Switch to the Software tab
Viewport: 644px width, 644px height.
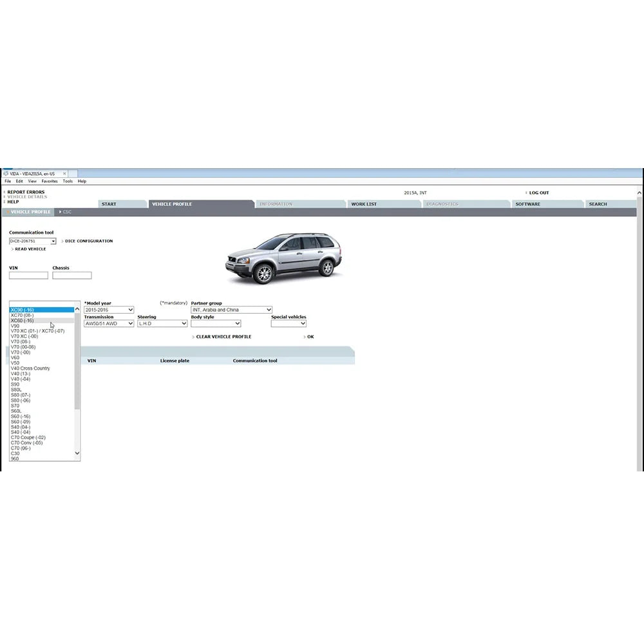[528, 204]
